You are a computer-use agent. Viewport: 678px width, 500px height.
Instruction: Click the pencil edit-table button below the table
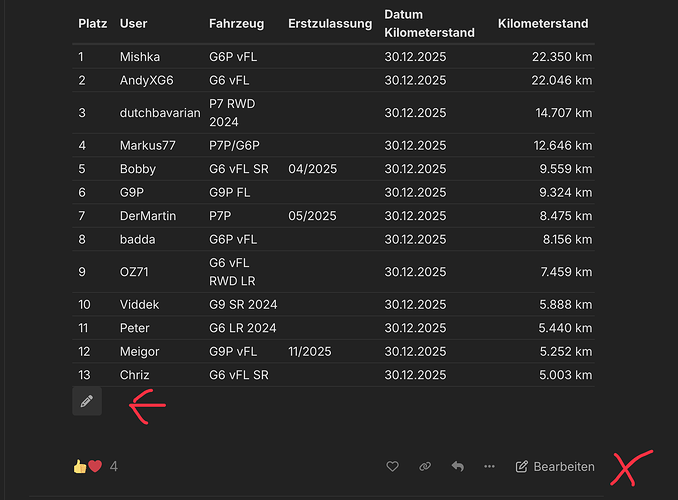pos(87,401)
